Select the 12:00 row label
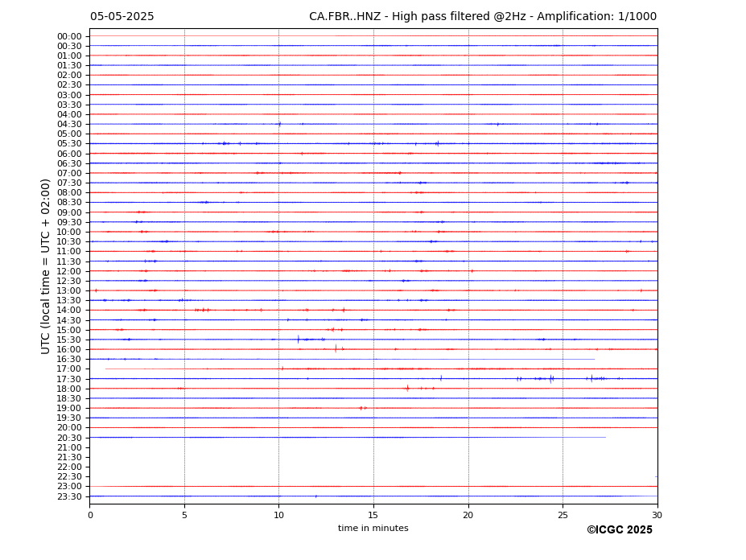This screenshot has width=746, height=560. pyautogui.click(x=69, y=272)
